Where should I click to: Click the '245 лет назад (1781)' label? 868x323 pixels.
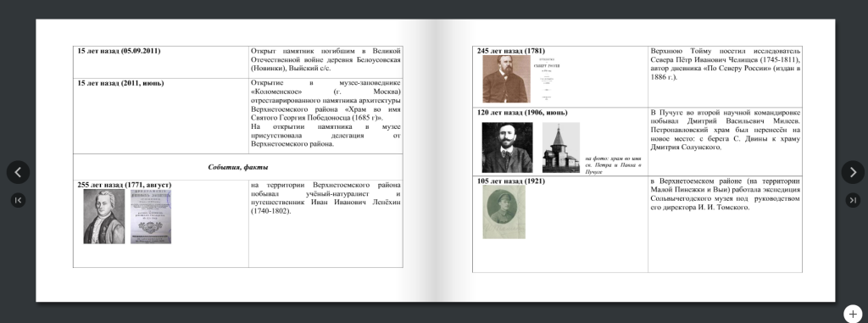point(511,51)
